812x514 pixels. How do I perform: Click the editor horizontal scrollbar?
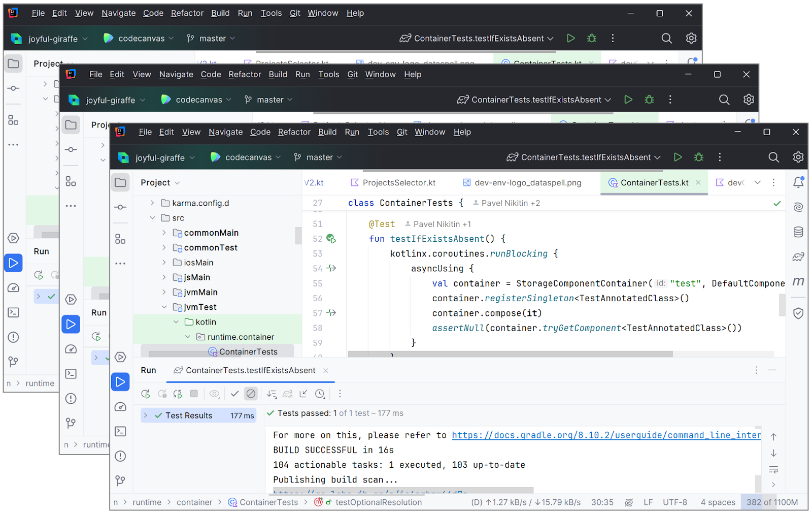tap(510, 354)
